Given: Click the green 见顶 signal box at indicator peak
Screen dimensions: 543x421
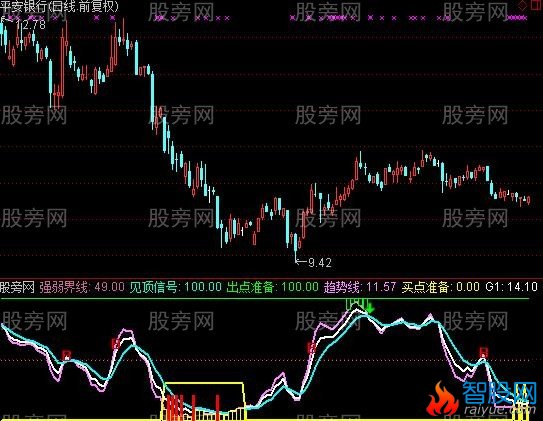Looking at the screenshot, I should 356,304.
